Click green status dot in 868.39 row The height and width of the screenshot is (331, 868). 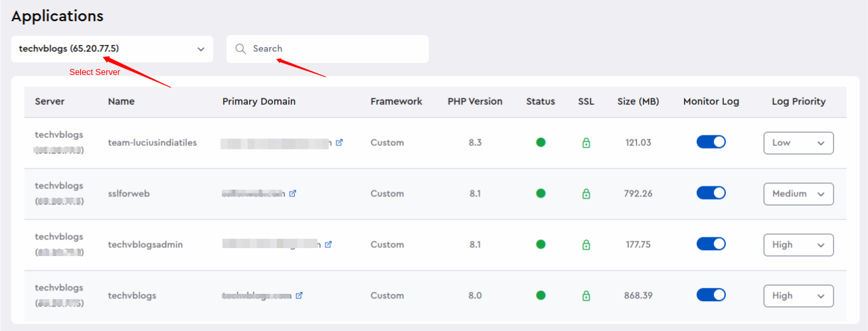[x=541, y=295]
